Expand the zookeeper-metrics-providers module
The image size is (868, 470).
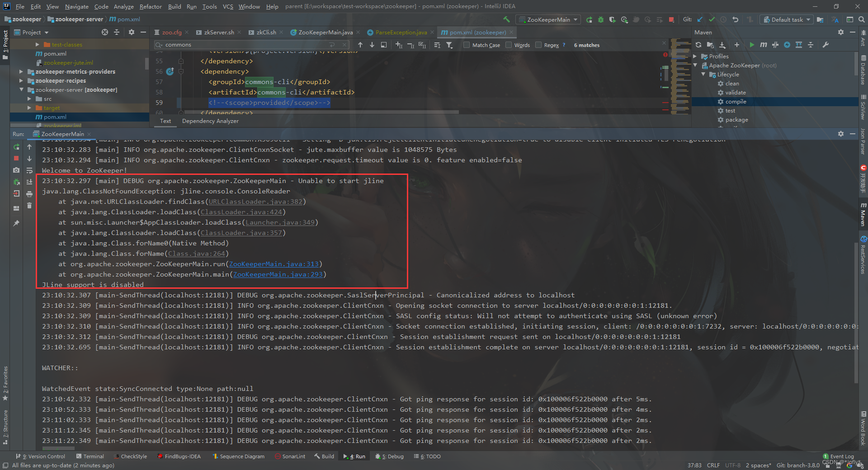pyautogui.click(x=21, y=71)
